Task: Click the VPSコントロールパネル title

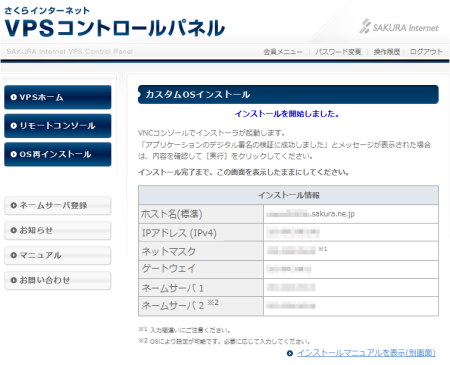Action: [x=115, y=28]
